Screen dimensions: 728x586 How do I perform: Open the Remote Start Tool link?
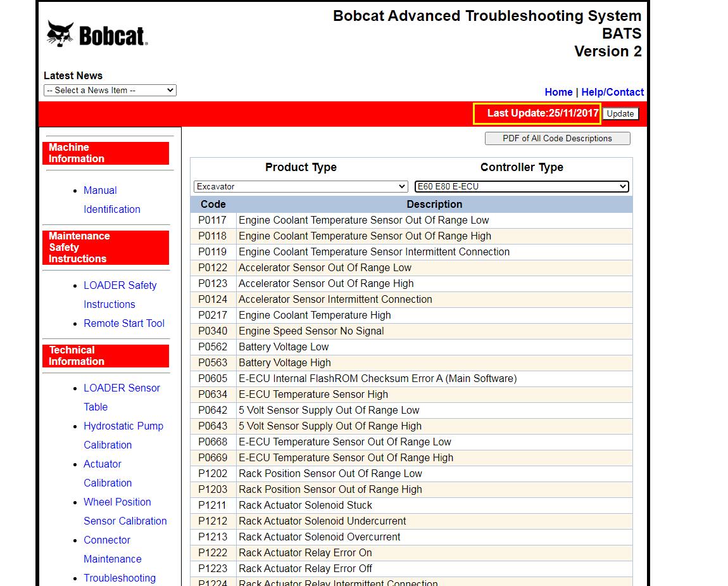124,324
